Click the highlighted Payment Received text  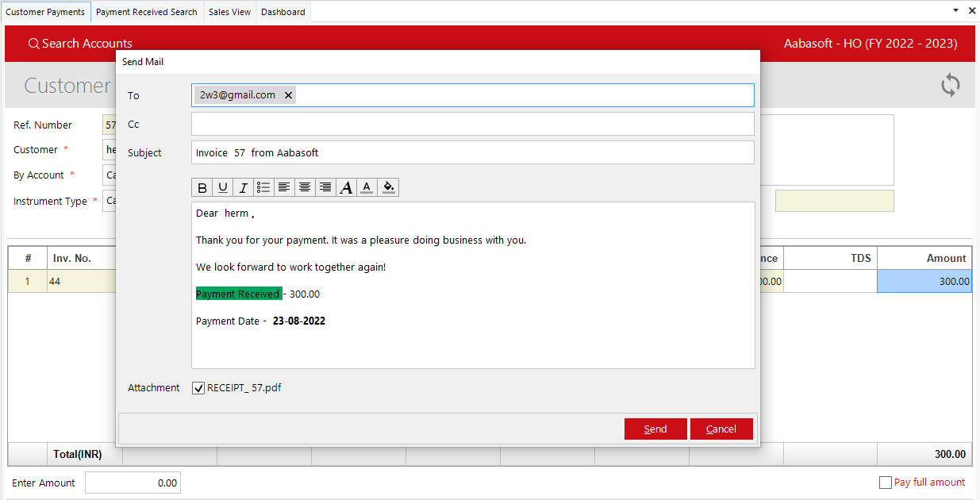(x=239, y=294)
